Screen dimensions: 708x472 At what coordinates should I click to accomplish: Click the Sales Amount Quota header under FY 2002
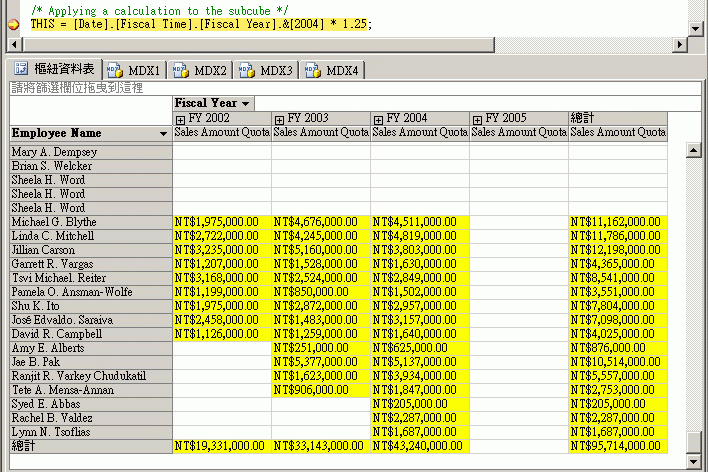(x=222, y=132)
